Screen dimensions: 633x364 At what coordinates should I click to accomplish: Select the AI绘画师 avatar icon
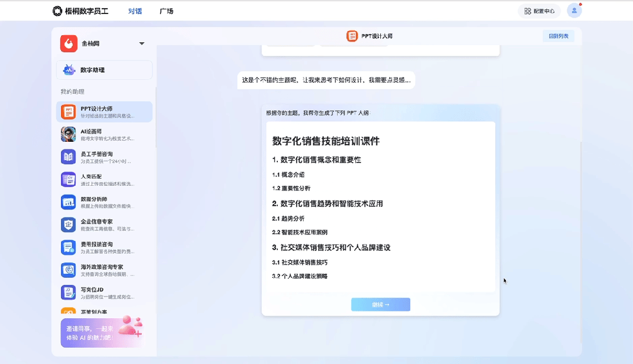pos(68,134)
